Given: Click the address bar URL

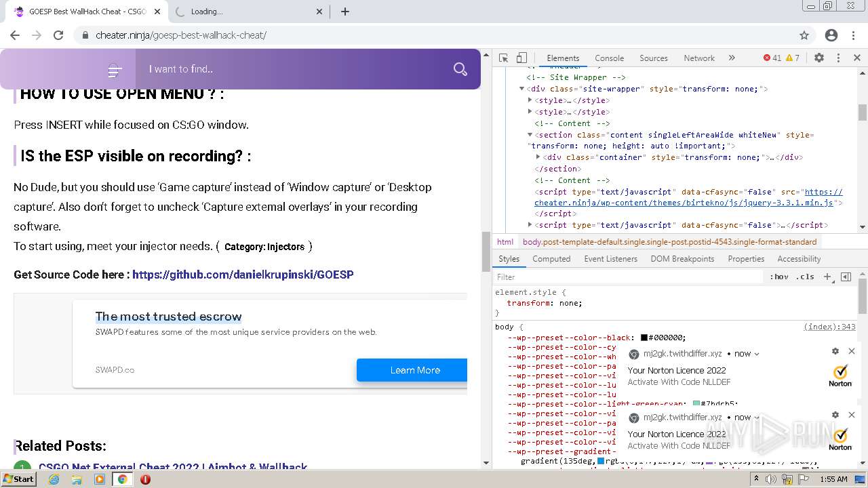Looking at the screenshot, I should 181,35.
